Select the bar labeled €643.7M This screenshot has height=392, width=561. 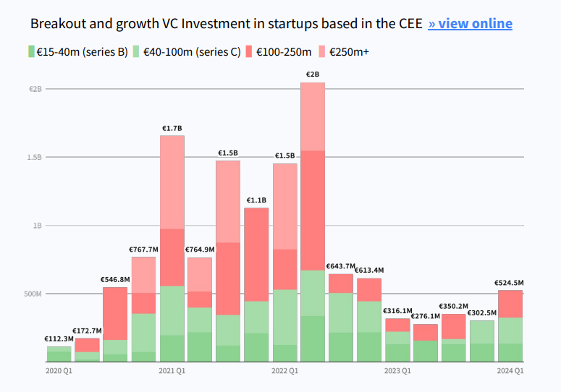click(341, 318)
